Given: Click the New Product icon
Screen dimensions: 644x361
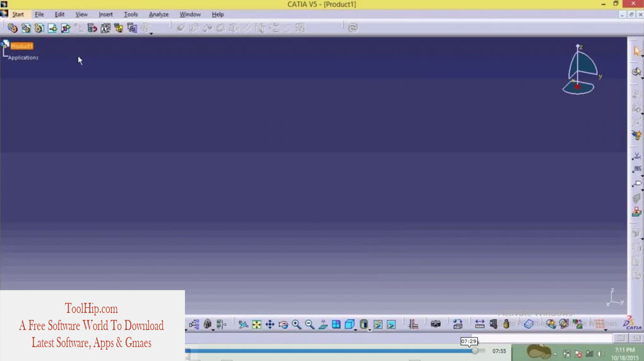Looking at the screenshot, I should coord(26,28).
